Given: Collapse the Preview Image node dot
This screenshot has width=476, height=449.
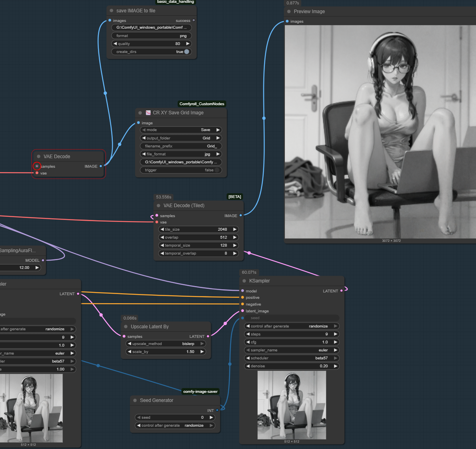Looking at the screenshot, I should (289, 12).
